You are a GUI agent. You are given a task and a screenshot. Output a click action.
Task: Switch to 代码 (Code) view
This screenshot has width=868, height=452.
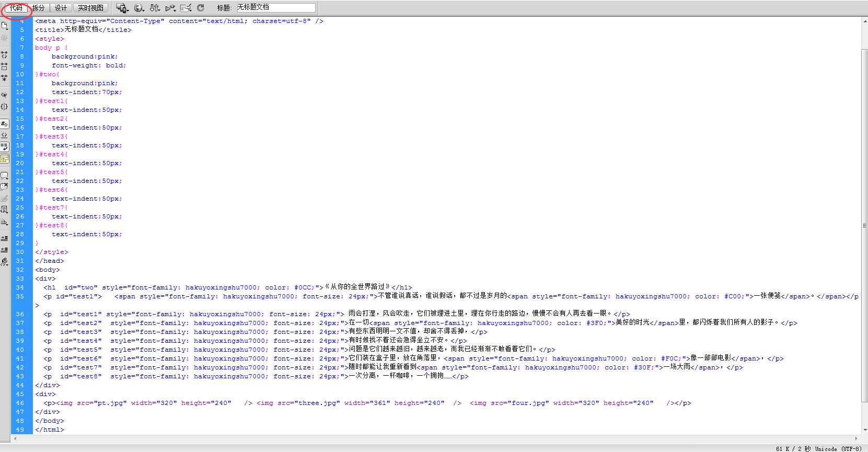pos(16,8)
